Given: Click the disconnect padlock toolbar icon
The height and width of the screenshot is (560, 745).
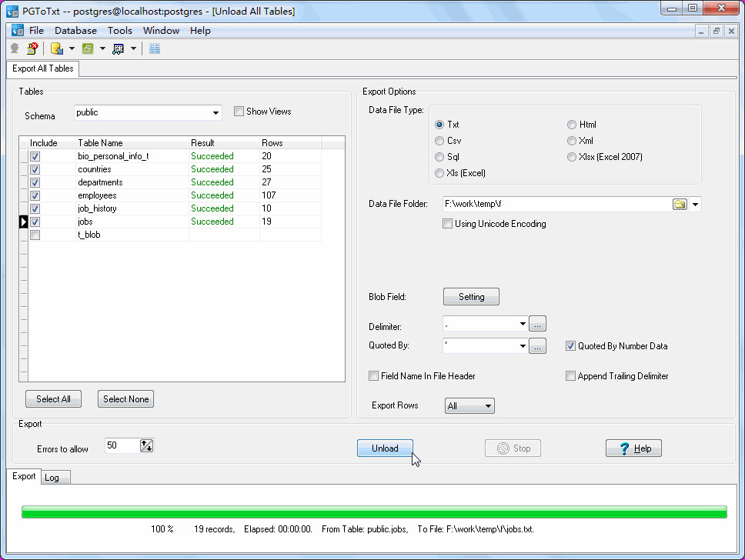Looking at the screenshot, I should point(32,48).
